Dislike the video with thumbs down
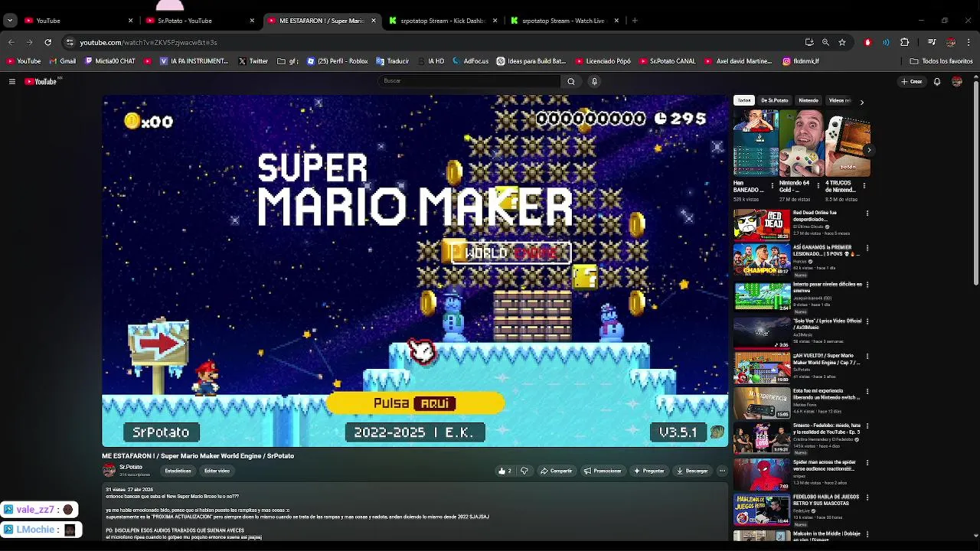 524,471
